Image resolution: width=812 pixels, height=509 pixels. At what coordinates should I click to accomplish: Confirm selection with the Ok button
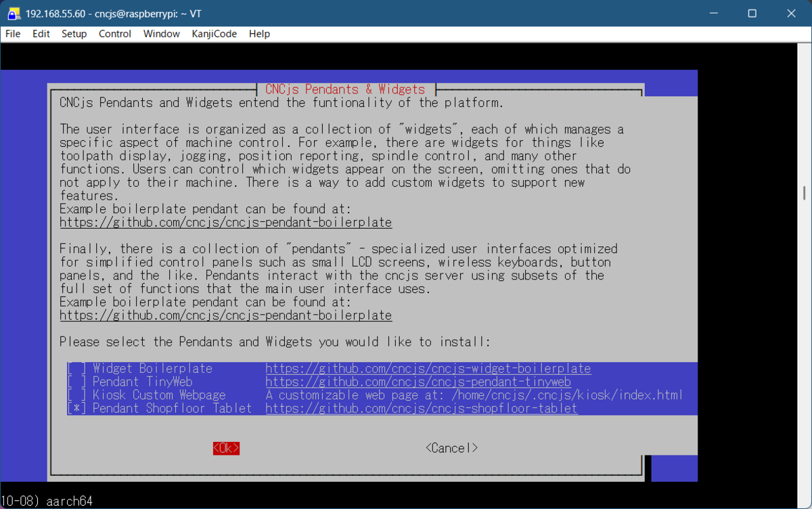pos(226,448)
